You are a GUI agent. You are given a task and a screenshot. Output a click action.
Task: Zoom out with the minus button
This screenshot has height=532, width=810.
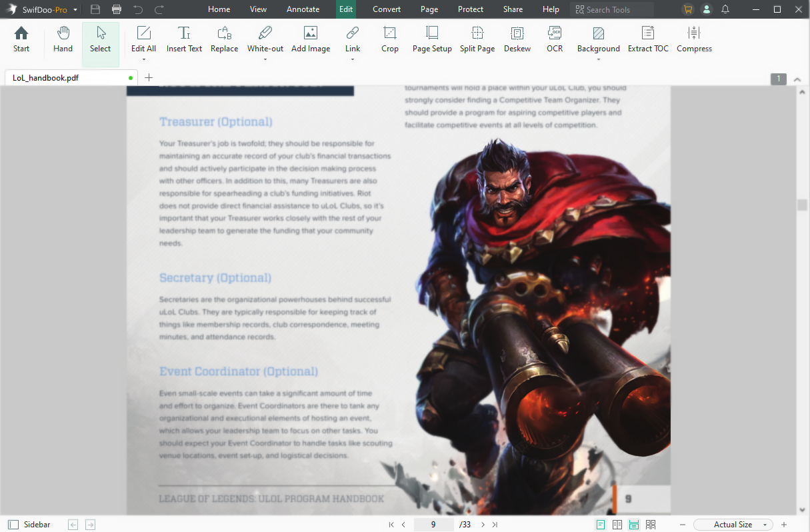(x=683, y=525)
